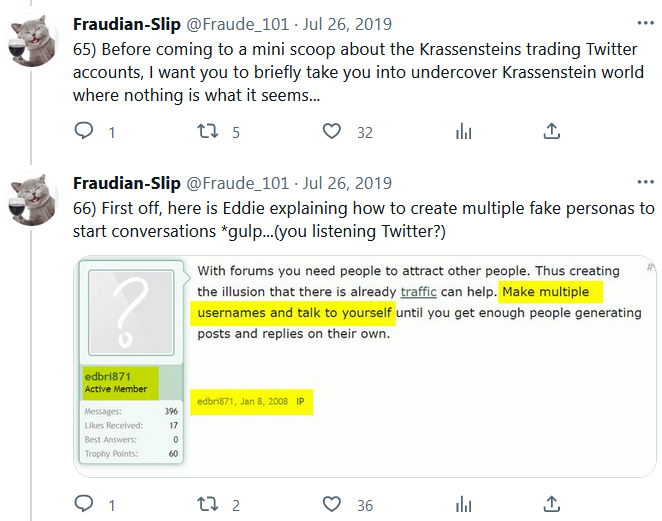The width and height of the screenshot is (662, 521).
Task: Like the first tweet with 32 likes
Action: tap(332, 131)
